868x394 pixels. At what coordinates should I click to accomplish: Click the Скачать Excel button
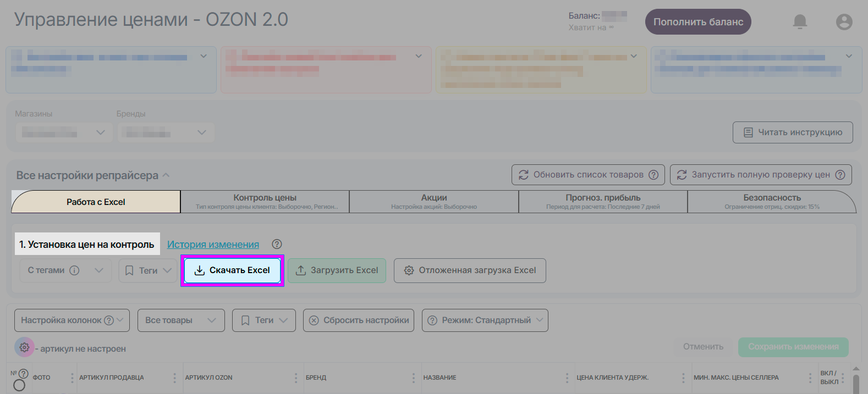[x=232, y=270]
